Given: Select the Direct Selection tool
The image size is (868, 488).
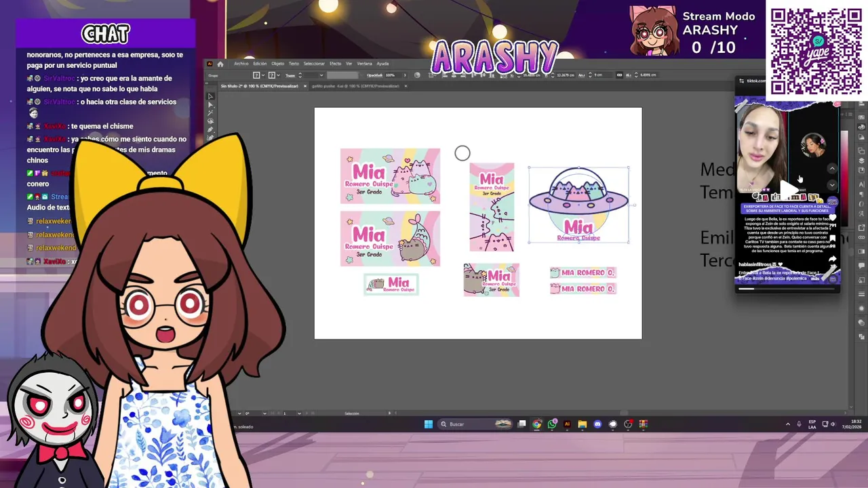Looking at the screenshot, I should tap(210, 104).
